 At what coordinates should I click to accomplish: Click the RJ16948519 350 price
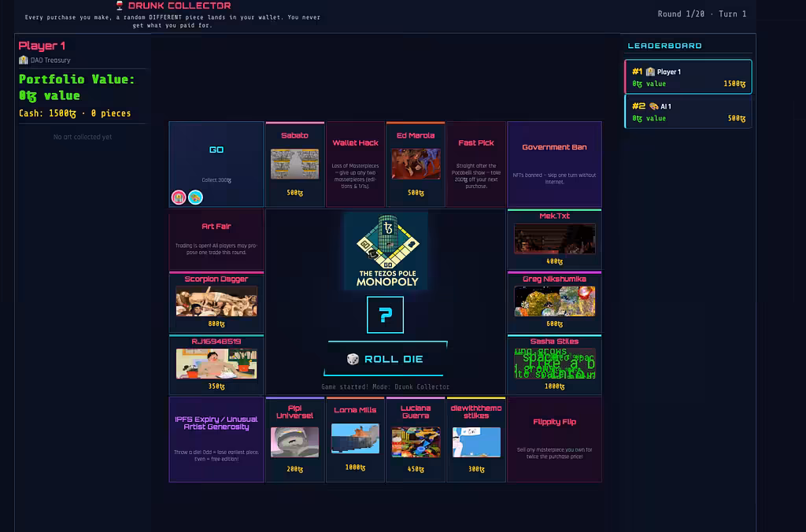tap(216, 386)
